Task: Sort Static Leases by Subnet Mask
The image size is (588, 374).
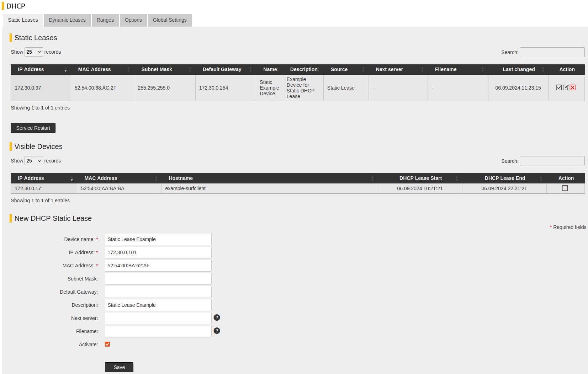Action: tap(164, 69)
